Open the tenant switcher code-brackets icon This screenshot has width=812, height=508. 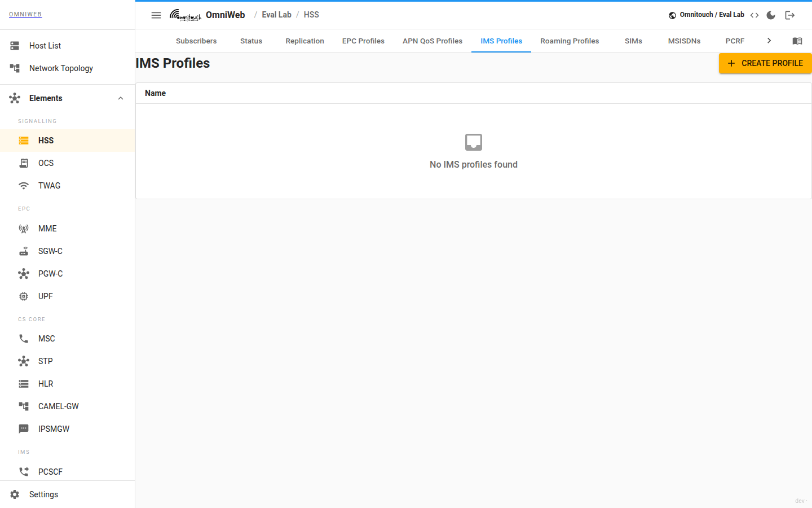tap(754, 15)
